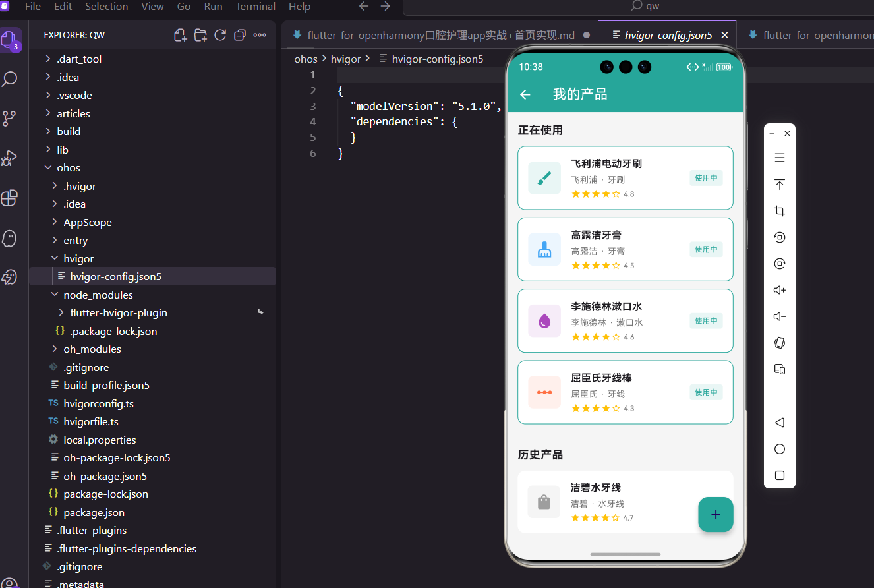
Task: Open hvigorfile.ts in Explorer
Action: click(152, 421)
